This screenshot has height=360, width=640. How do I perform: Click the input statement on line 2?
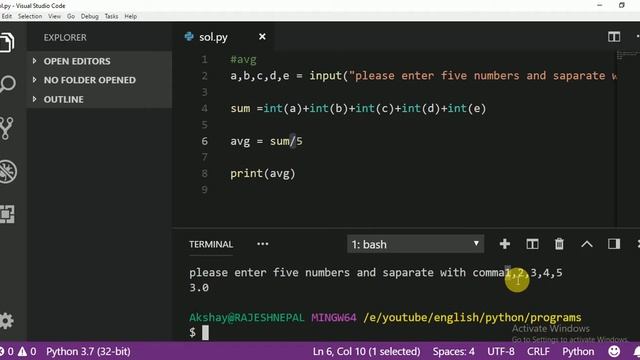coord(423,76)
